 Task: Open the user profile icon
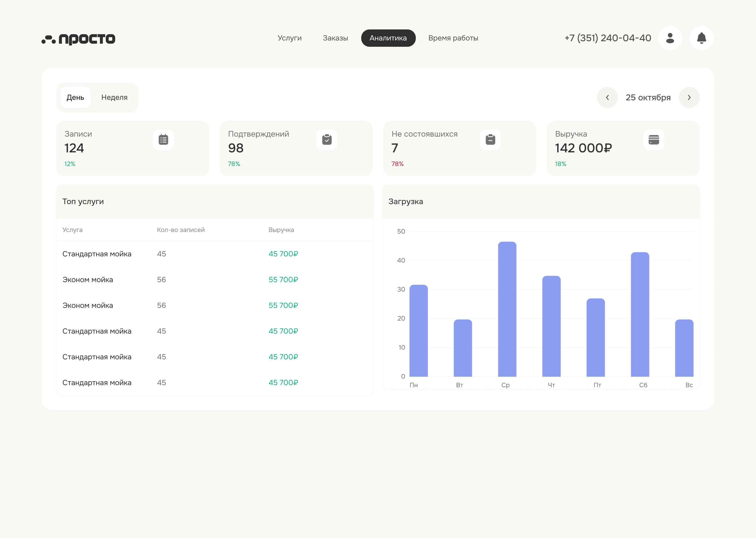[670, 38]
